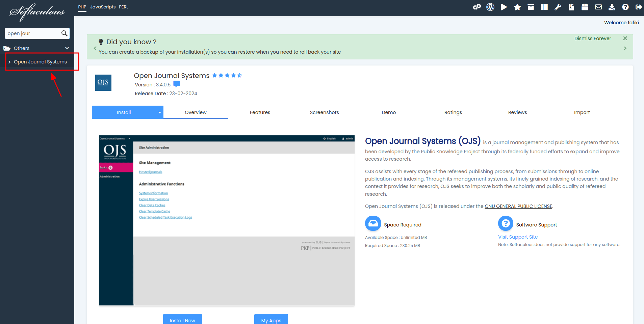This screenshot has height=324, width=644.
Task: Click the logout arrow icon
Action: pyautogui.click(x=639, y=7)
